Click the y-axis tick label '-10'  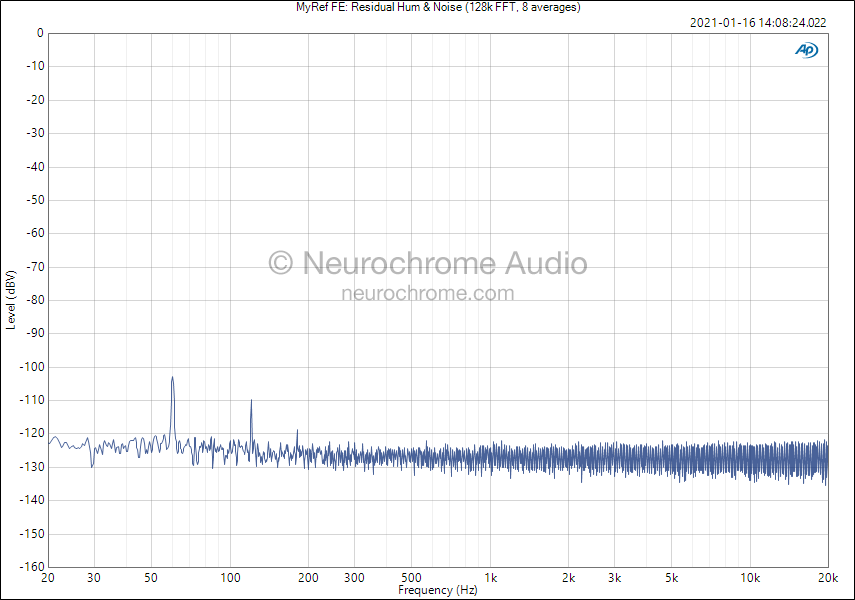pyautogui.click(x=35, y=66)
